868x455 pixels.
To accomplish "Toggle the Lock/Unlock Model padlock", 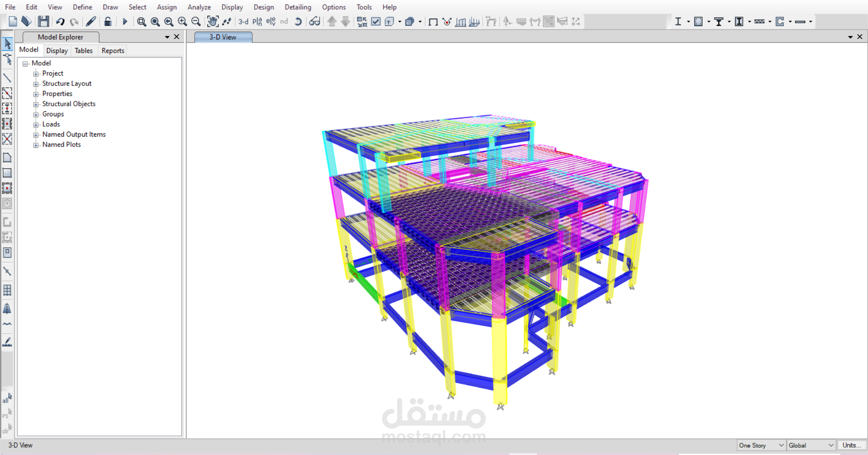I will (x=108, y=21).
